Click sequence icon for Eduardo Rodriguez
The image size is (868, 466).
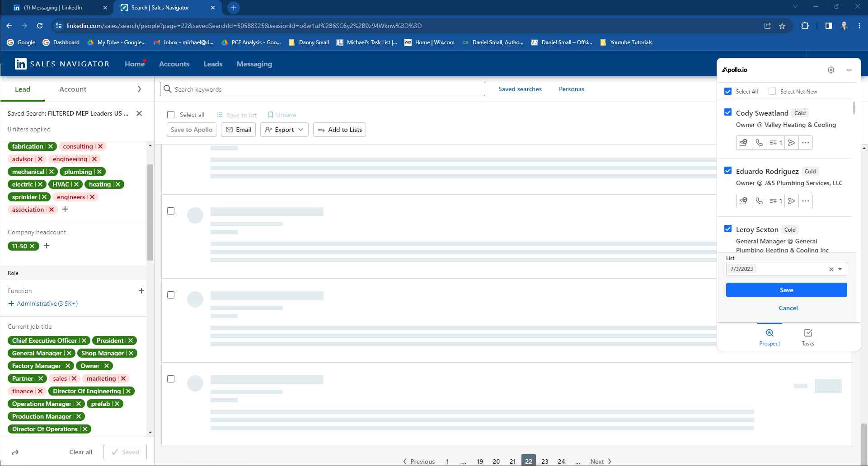click(x=776, y=201)
